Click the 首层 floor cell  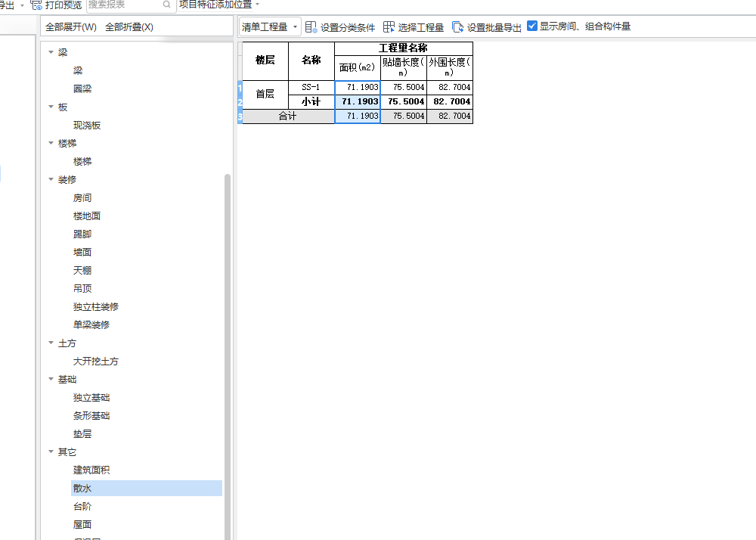(265, 94)
